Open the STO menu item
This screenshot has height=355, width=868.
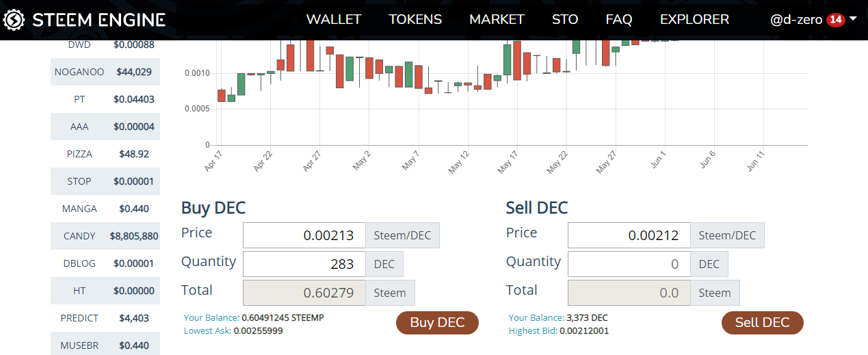tap(565, 20)
